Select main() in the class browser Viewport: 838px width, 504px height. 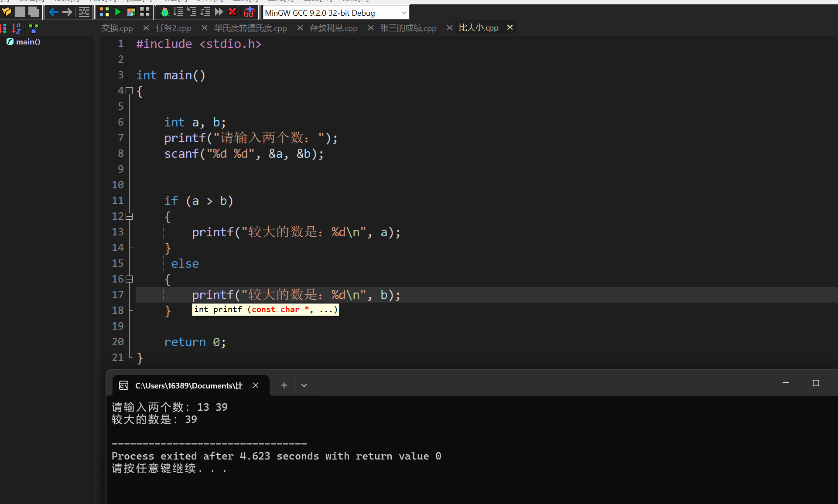28,42
